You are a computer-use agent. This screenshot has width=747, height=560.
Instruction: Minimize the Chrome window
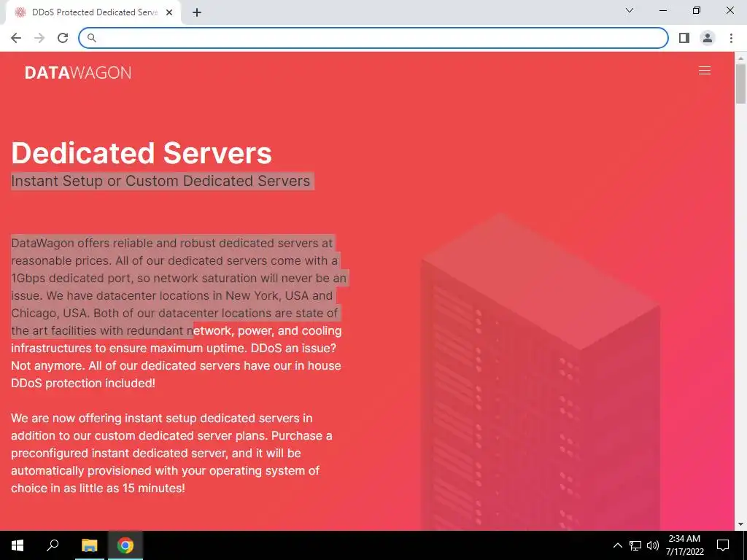point(662,10)
